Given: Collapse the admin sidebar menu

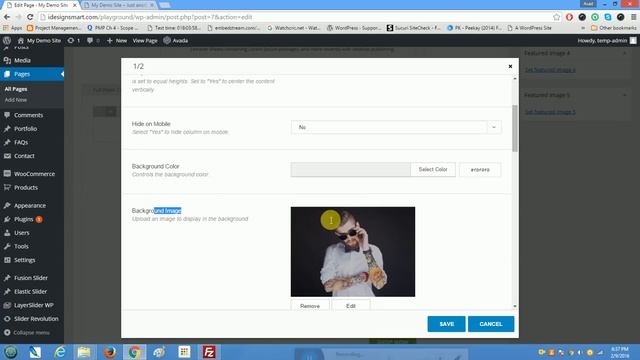Looking at the screenshot, I should 27,333.
